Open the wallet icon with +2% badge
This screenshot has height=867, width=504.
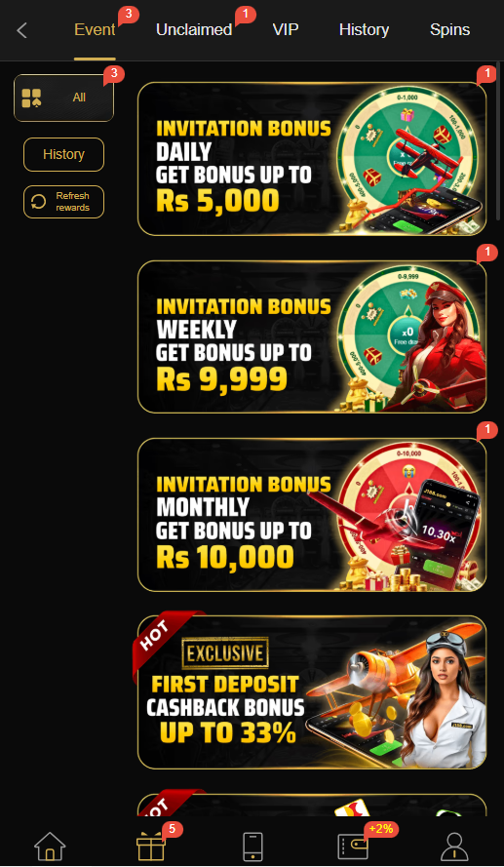pos(353,847)
